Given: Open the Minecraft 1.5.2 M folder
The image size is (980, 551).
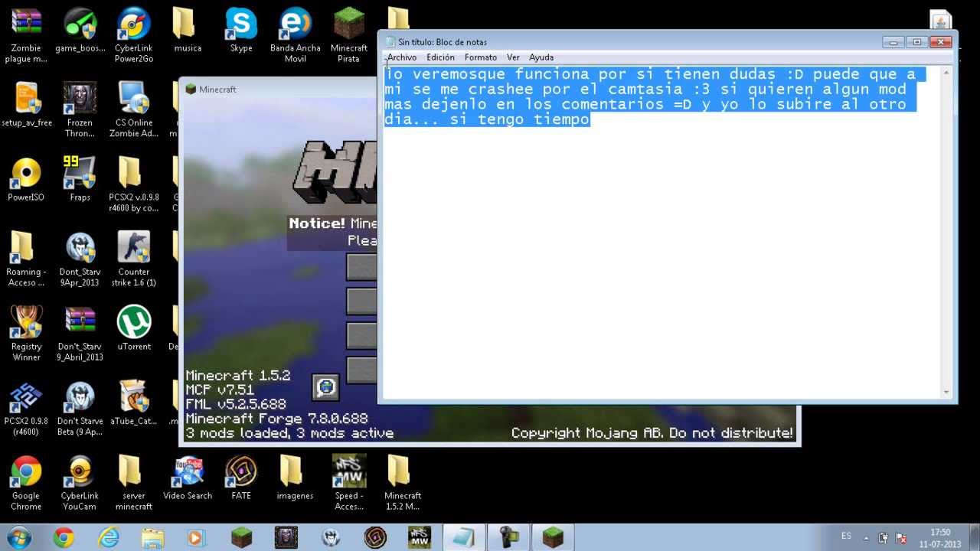Looking at the screenshot, I should 402,482.
